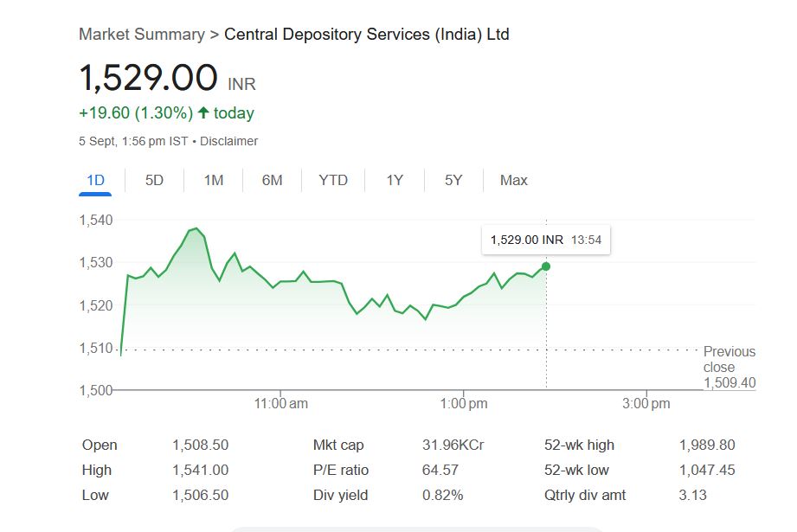797x532 pixels.
Task: Click the Previous close 1,509.40 label
Action: [x=729, y=367]
